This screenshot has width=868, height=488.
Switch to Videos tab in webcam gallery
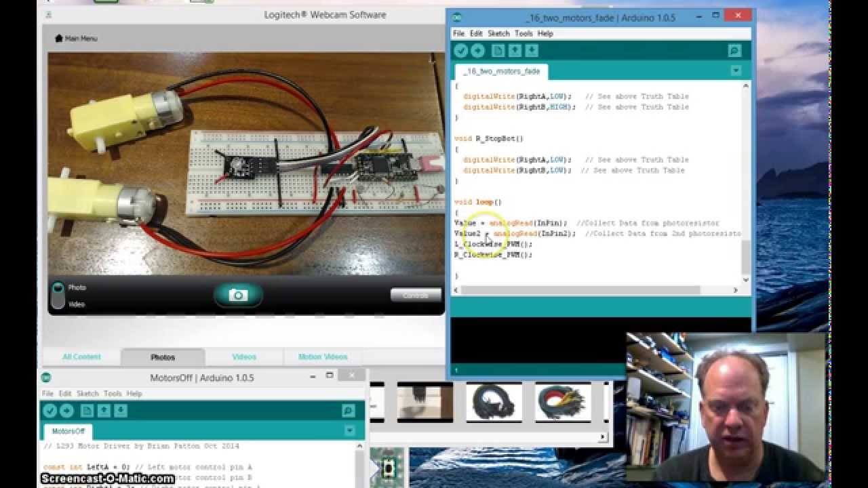pyautogui.click(x=244, y=357)
